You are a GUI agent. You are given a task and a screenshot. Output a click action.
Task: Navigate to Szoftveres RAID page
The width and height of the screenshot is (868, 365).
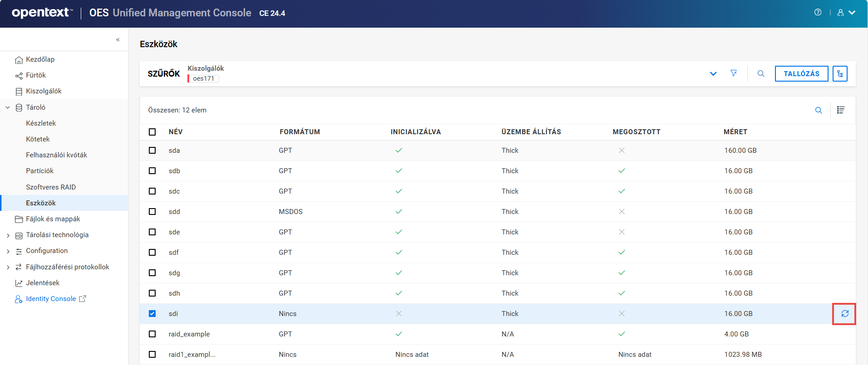pyautogui.click(x=51, y=187)
